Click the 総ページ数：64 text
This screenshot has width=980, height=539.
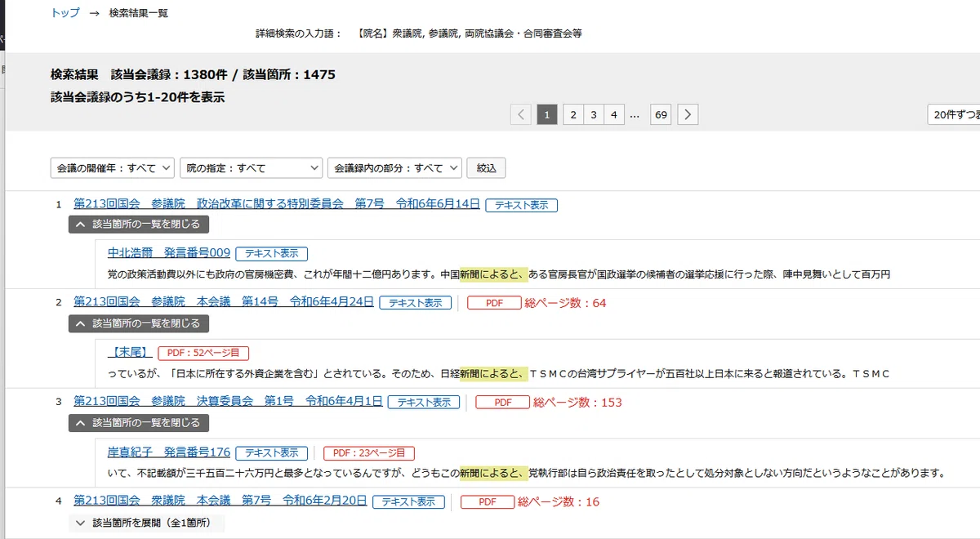565,303
